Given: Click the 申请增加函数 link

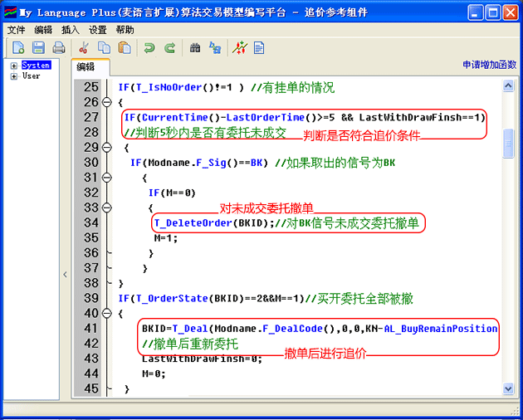Looking at the screenshot, I should [x=489, y=65].
